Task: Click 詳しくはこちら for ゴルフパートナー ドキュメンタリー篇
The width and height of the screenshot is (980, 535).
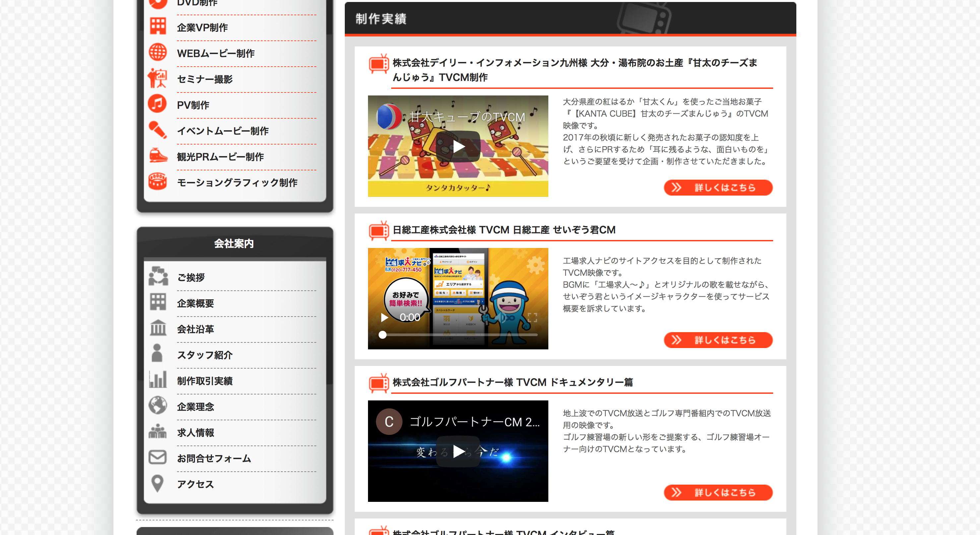Action: click(x=718, y=493)
